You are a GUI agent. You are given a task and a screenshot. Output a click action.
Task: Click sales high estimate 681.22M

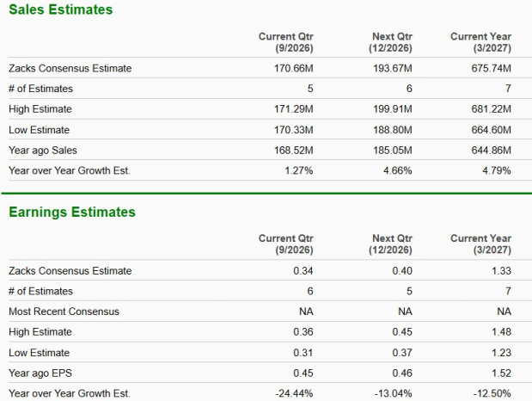(x=491, y=109)
